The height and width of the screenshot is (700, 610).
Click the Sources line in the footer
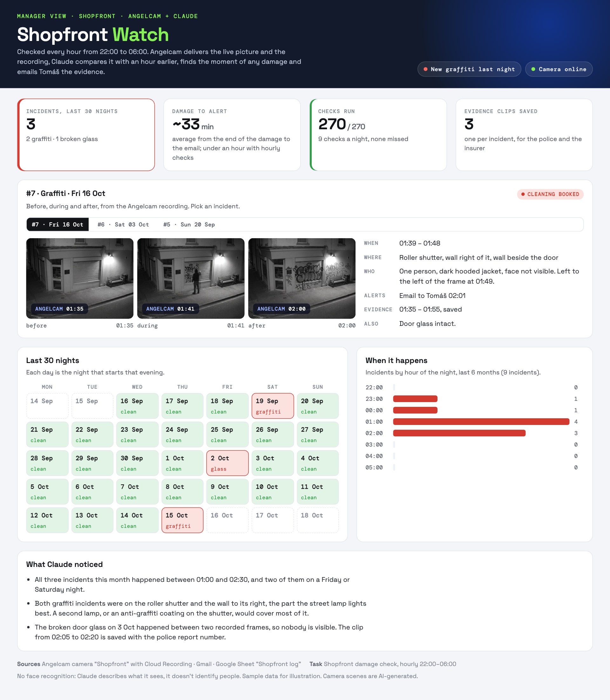tap(159, 664)
